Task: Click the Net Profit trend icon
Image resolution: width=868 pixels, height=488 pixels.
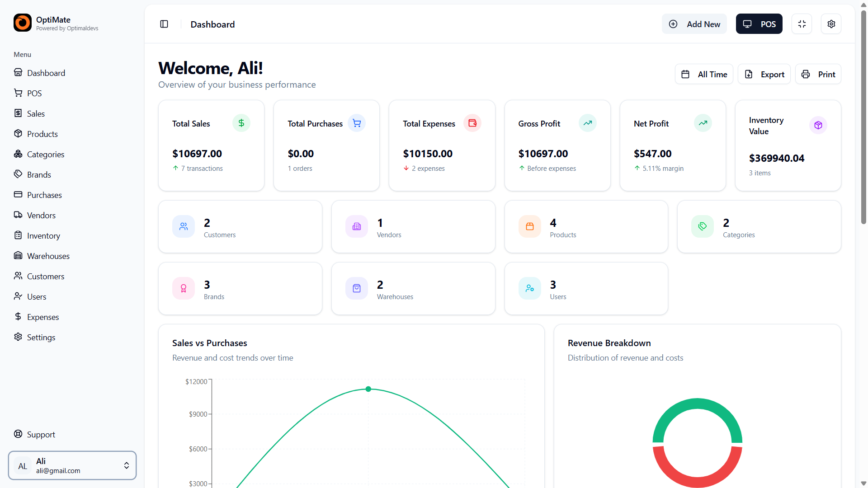Action: 703,123
